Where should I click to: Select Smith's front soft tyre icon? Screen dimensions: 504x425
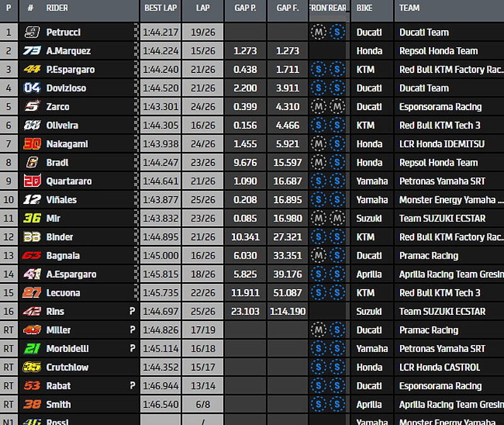point(319,404)
